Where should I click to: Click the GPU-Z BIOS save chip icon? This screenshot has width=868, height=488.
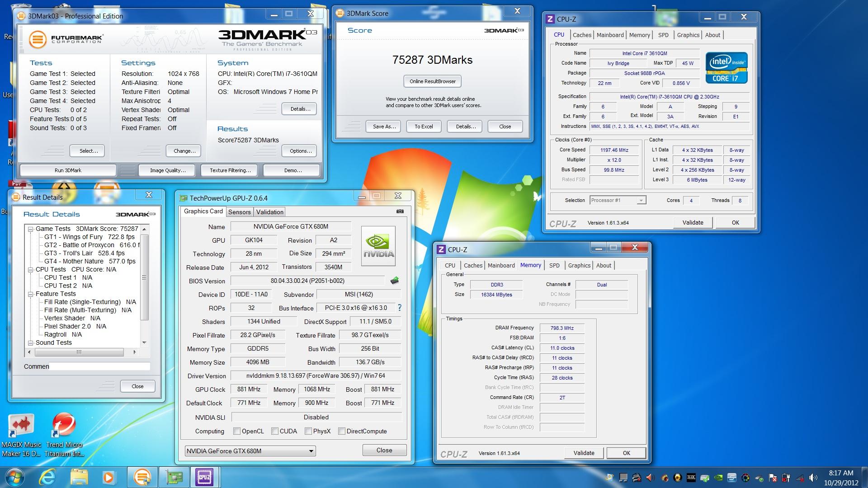(395, 281)
